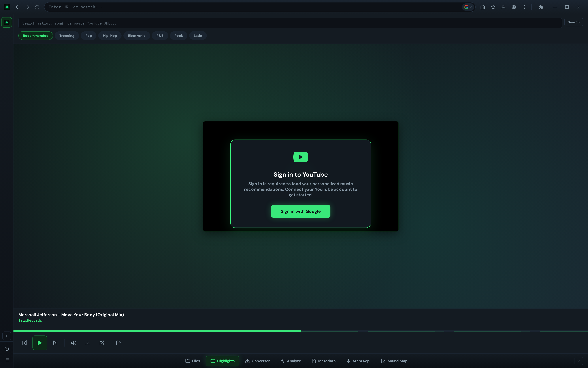Open the Analyze tab
588x368 pixels.
tap(291, 361)
